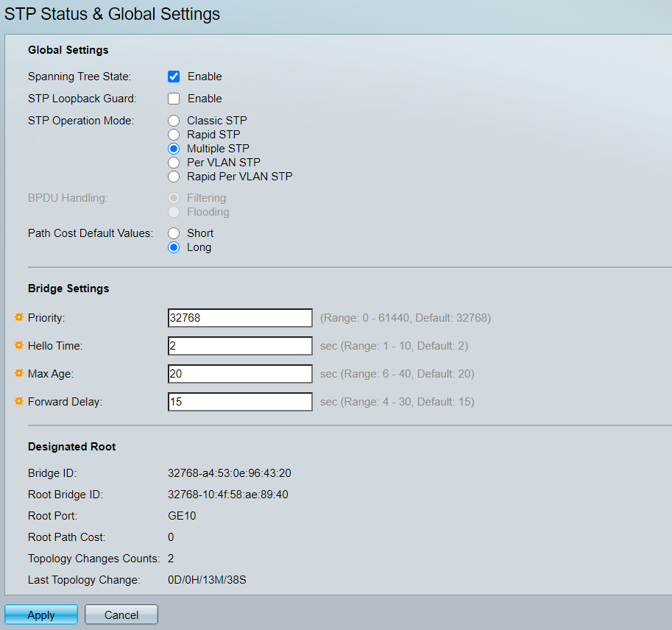672x630 pixels.
Task: Set path cost default to Short
Action: (174, 233)
